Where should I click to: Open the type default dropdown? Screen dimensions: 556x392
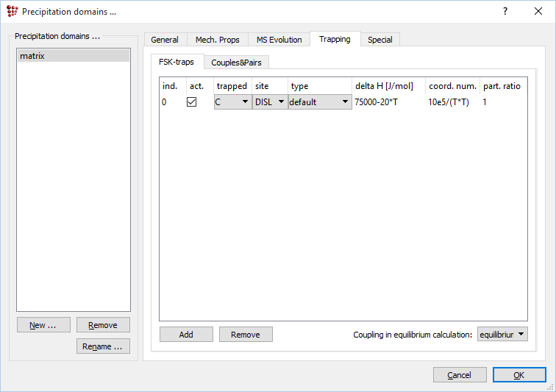click(319, 102)
